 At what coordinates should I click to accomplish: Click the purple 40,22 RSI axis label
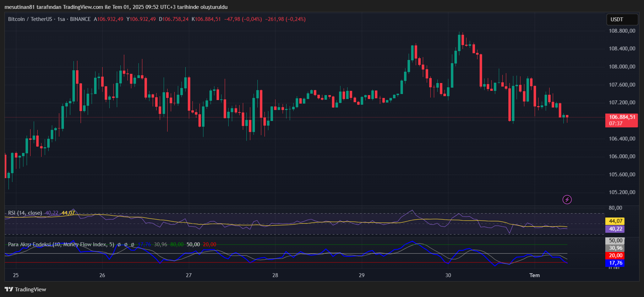pyautogui.click(x=615, y=229)
